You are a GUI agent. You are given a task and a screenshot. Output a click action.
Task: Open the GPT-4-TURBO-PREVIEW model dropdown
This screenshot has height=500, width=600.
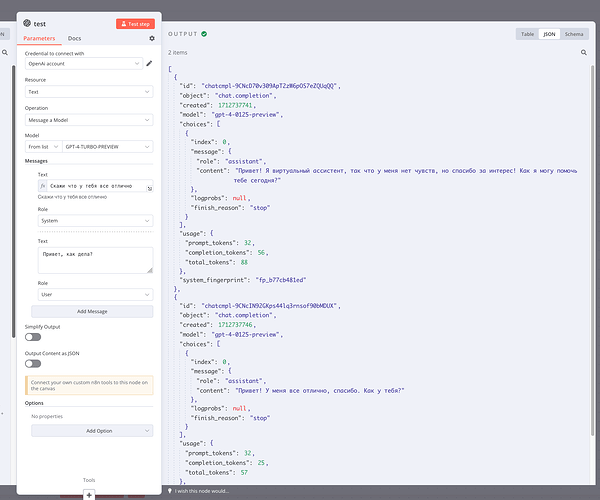click(108, 147)
